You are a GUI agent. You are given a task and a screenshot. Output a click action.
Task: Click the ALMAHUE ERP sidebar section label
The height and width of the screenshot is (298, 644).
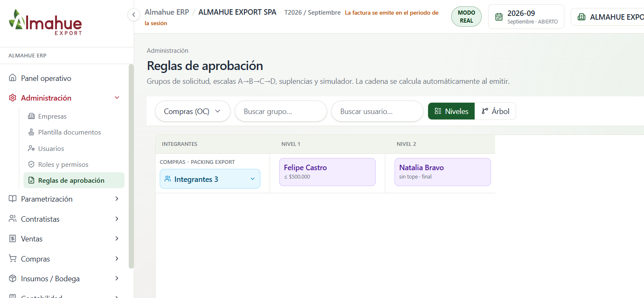(x=27, y=55)
